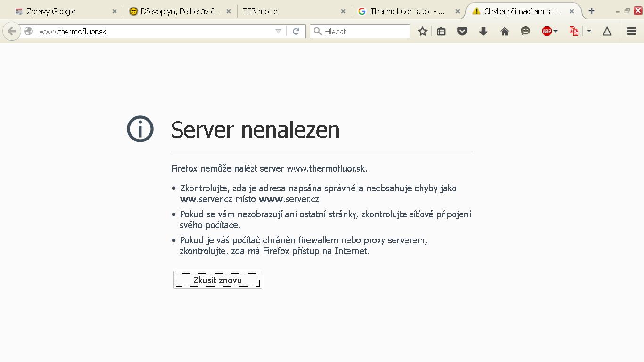The image size is (644, 362).
Task: Click the Server nenalezen heading
Action: click(x=255, y=130)
